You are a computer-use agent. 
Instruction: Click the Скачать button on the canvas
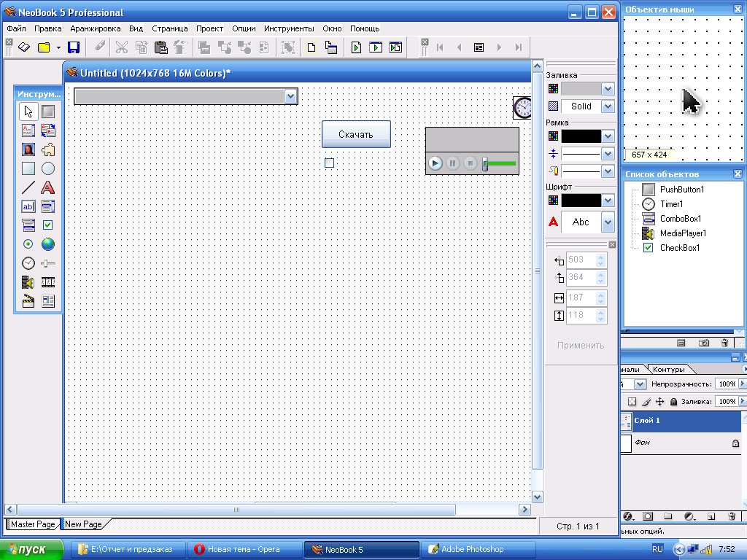click(356, 134)
